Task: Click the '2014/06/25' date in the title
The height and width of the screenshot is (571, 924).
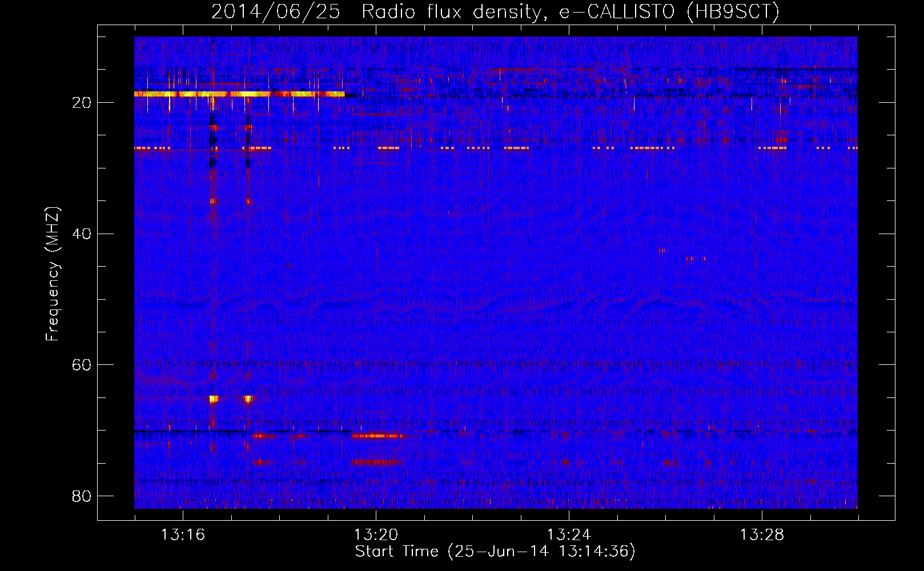Action: pos(276,11)
